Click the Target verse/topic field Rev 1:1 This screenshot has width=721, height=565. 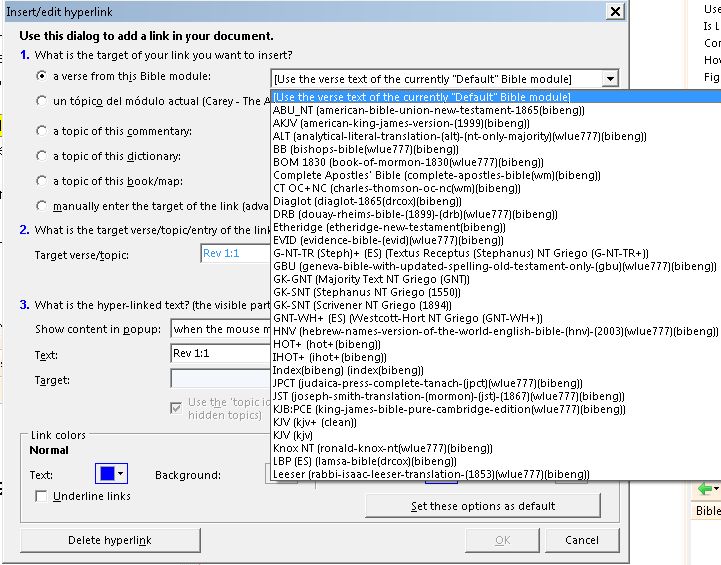click(x=235, y=253)
